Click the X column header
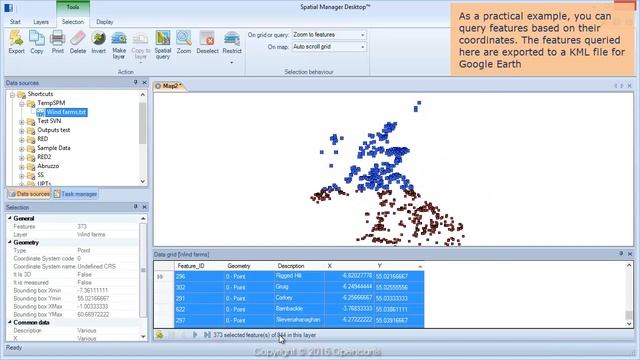The image size is (640, 360). [350, 266]
